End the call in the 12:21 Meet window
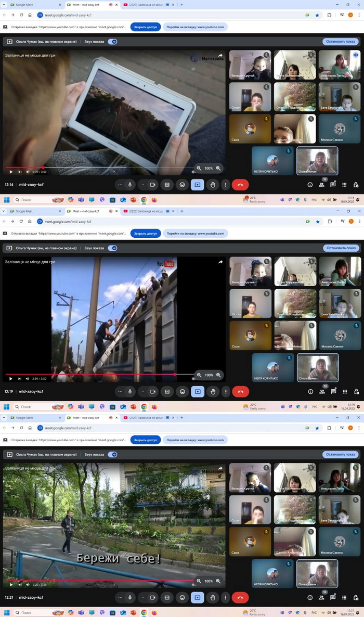Viewport: 364px width, 617px height. (x=240, y=597)
